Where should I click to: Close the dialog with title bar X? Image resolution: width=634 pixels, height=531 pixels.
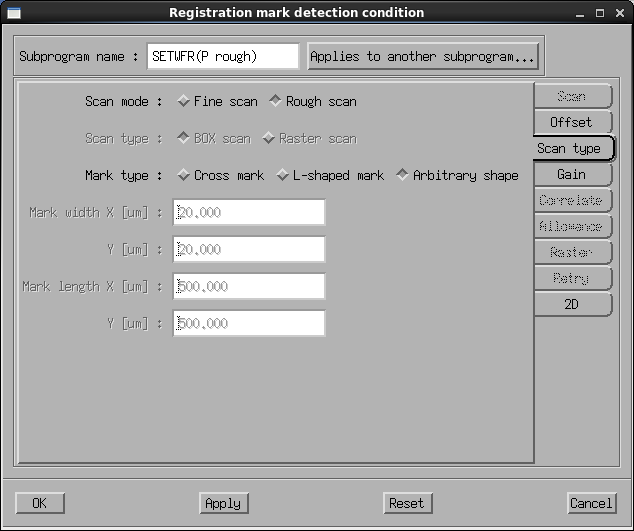click(x=621, y=12)
